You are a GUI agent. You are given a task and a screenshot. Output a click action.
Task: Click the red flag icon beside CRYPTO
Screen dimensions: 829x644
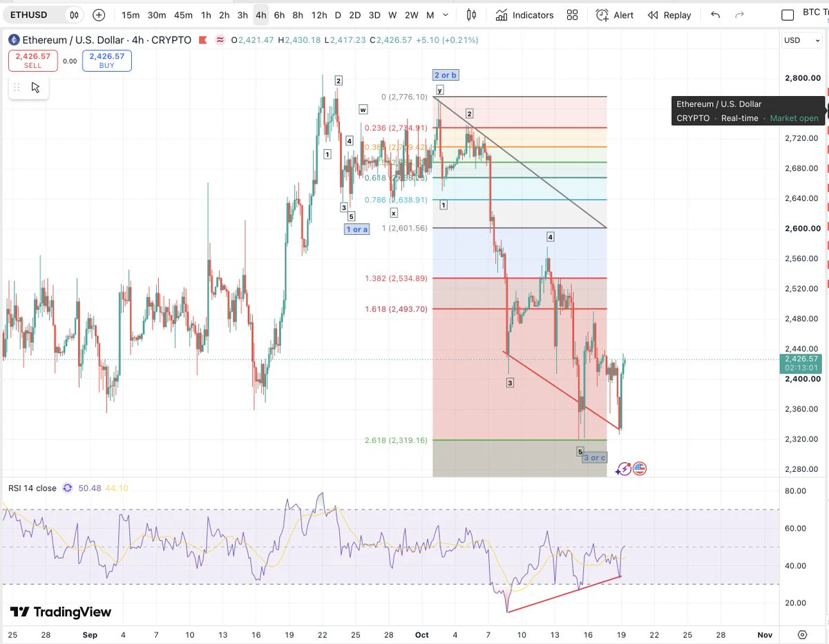tap(202, 40)
